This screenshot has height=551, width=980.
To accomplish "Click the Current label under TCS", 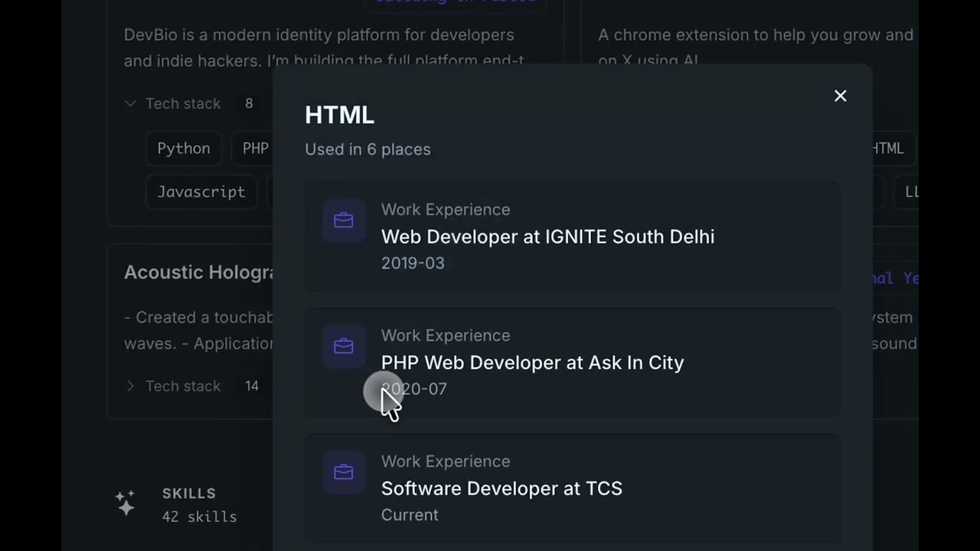I will [x=410, y=515].
